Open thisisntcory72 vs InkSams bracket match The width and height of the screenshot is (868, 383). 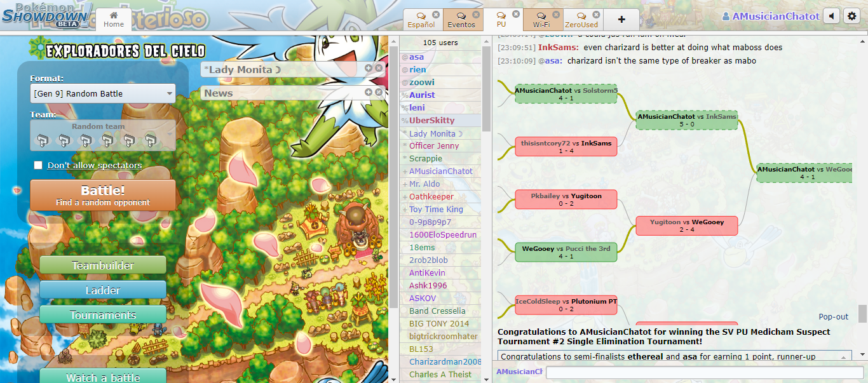point(566,147)
